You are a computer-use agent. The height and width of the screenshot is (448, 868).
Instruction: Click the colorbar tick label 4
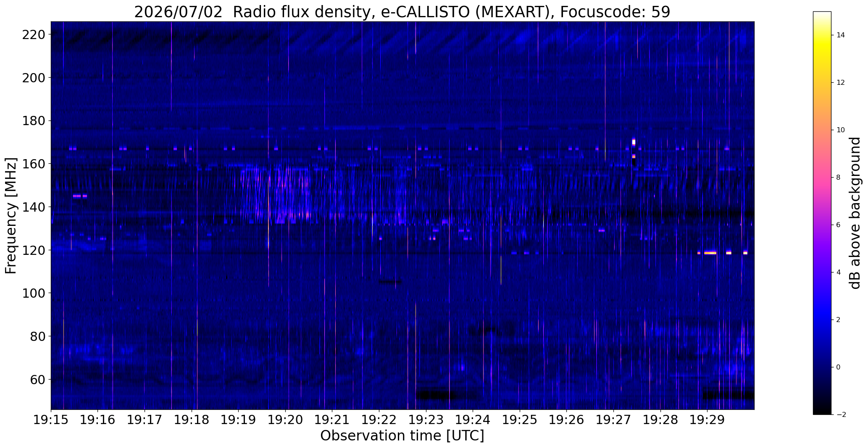coord(838,272)
